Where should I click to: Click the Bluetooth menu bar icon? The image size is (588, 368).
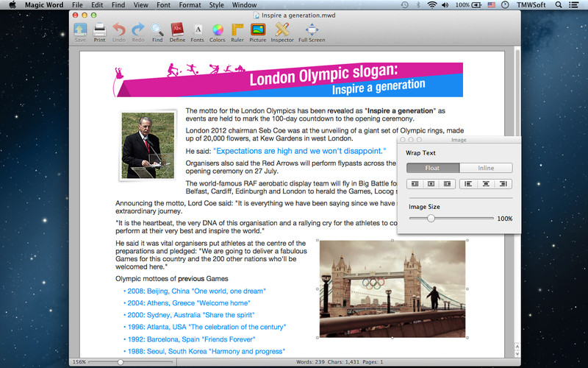click(x=418, y=5)
